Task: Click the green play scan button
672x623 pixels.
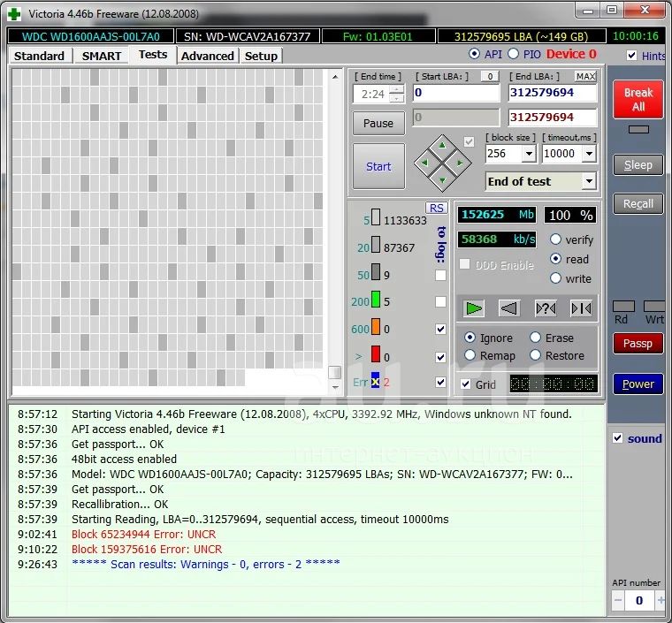Action: [x=474, y=308]
